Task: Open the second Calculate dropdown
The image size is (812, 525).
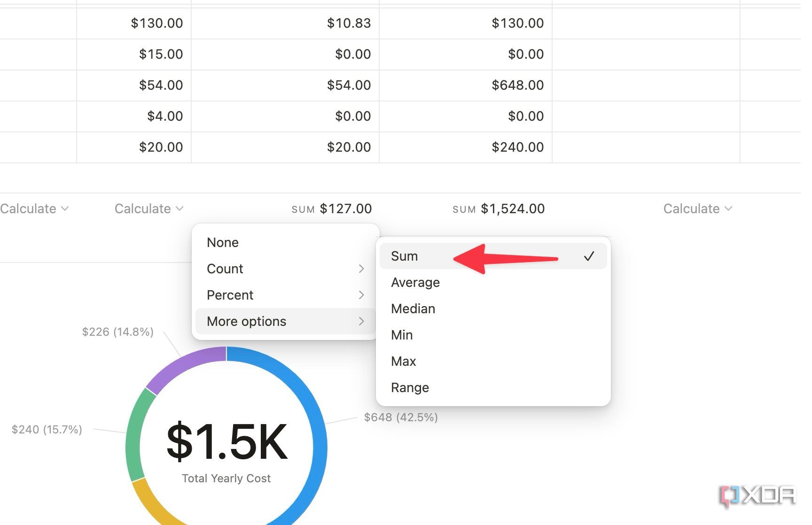Action: 148,208
